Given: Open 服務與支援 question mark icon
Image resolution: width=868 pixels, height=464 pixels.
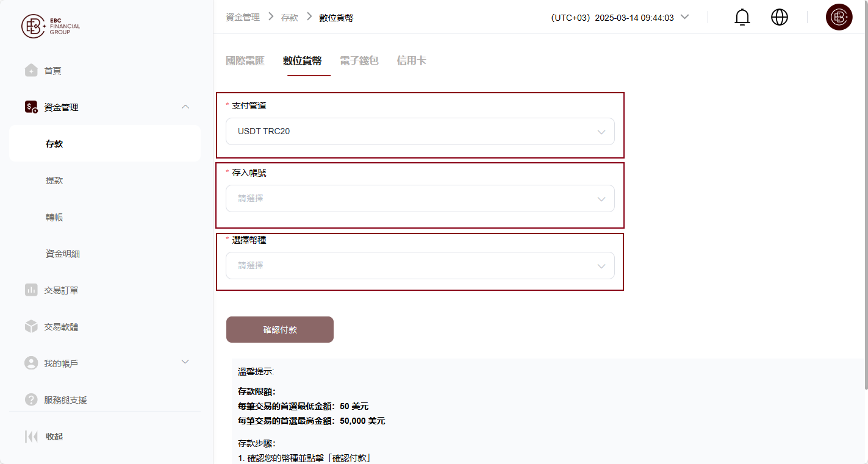Looking at the screenshot, I should tap(31, 399).
